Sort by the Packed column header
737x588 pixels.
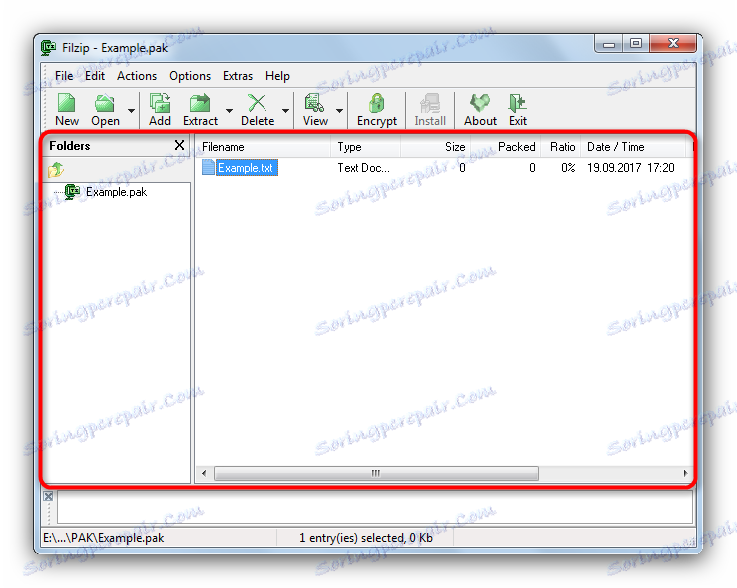tap(506, 147)
